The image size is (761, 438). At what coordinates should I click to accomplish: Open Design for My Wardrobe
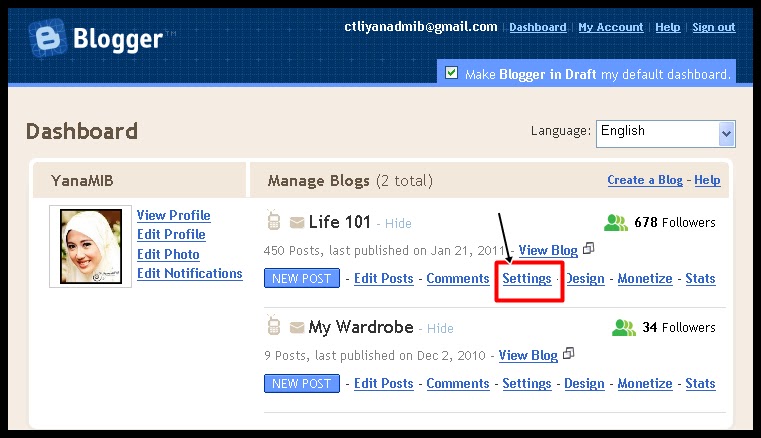584,384
